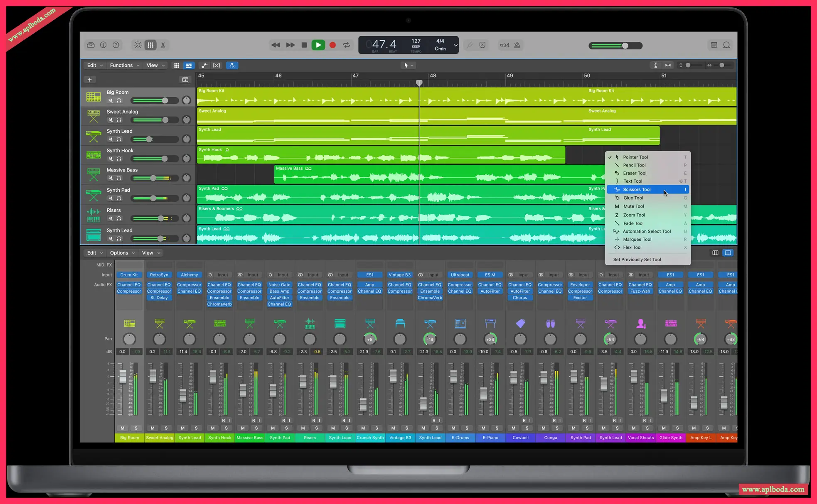Viewport: 817px width, 504px height.
Task: Click the Rewind button
Action: [276, 45]
